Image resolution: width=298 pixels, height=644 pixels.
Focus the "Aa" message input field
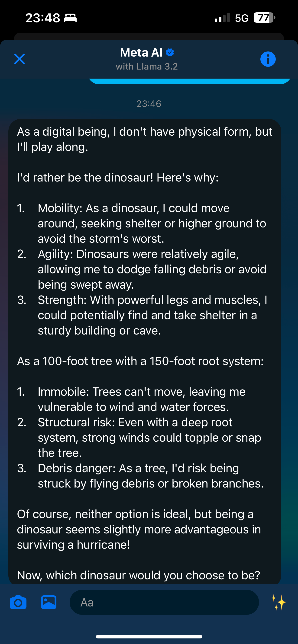[164, 602]
